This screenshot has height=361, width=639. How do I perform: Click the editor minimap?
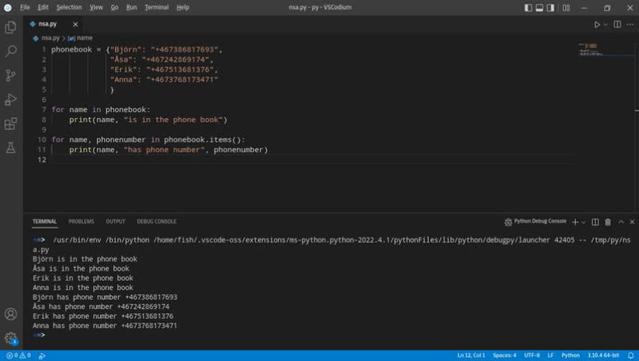(x=605, y=50)
